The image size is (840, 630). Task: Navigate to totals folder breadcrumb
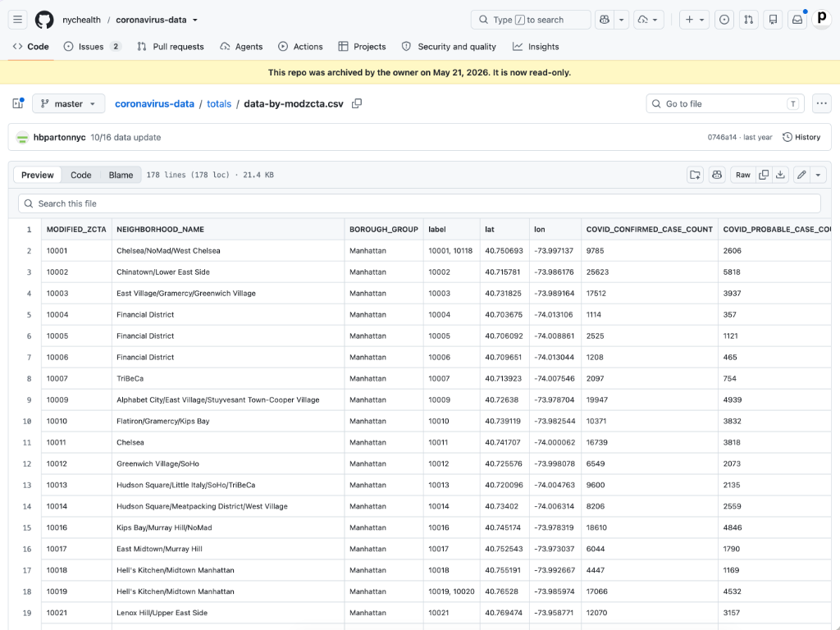(219, 104)
